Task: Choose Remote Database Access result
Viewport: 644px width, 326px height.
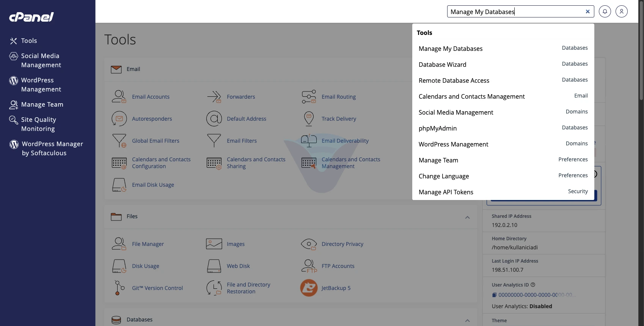Action: coord(503,80)
